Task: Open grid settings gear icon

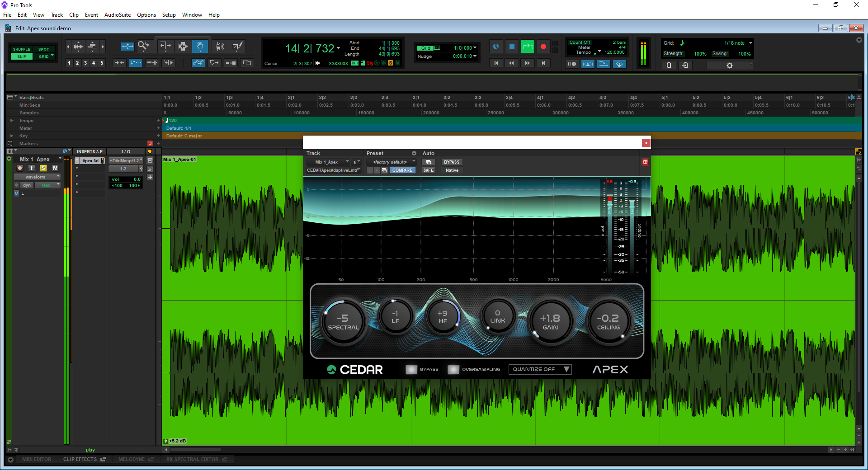Action: click(x=729, y=66)
